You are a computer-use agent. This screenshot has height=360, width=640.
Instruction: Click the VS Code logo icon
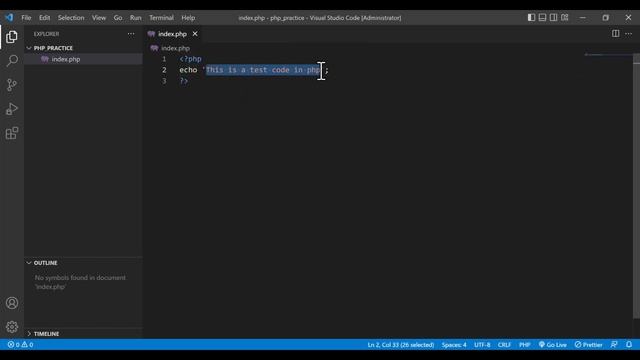point(9,18)
